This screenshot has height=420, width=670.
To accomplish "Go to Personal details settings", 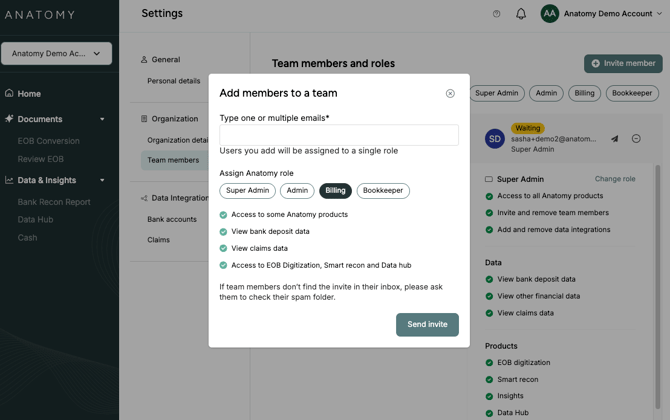I will pos(174,81).
